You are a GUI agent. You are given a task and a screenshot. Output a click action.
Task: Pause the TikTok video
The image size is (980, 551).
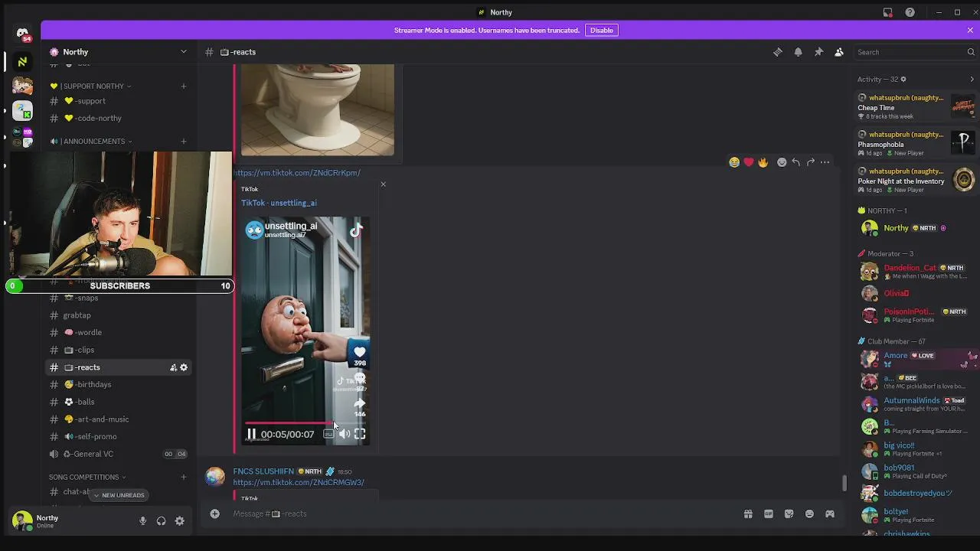click(x=251, y=434)
